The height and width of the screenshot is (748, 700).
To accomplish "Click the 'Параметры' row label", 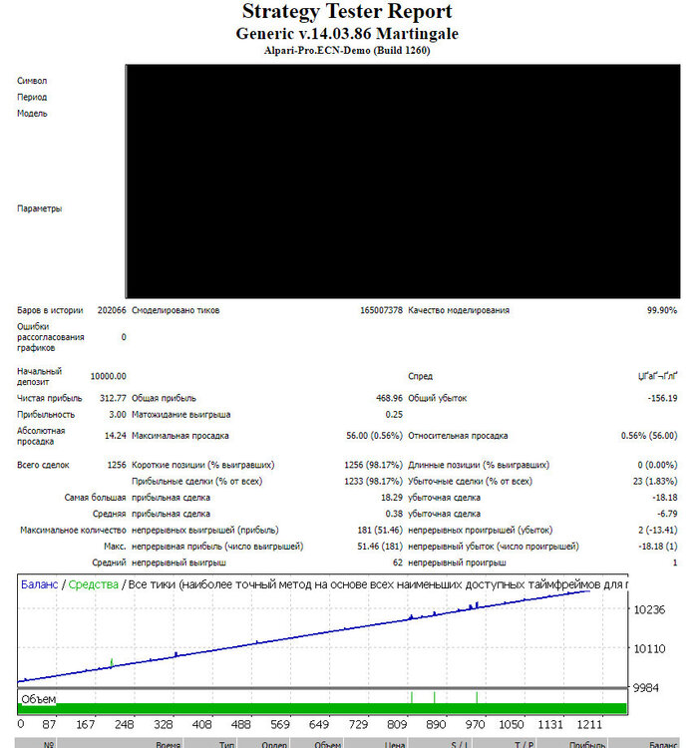I will point(39,208).
